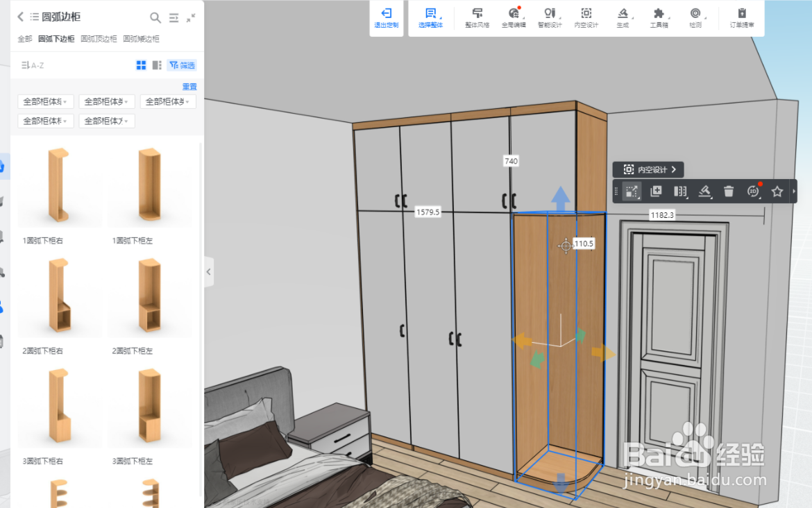Screen dimensions: 812x508
Task: Click the 1182.3 dimension label
Action: point(662,215)
